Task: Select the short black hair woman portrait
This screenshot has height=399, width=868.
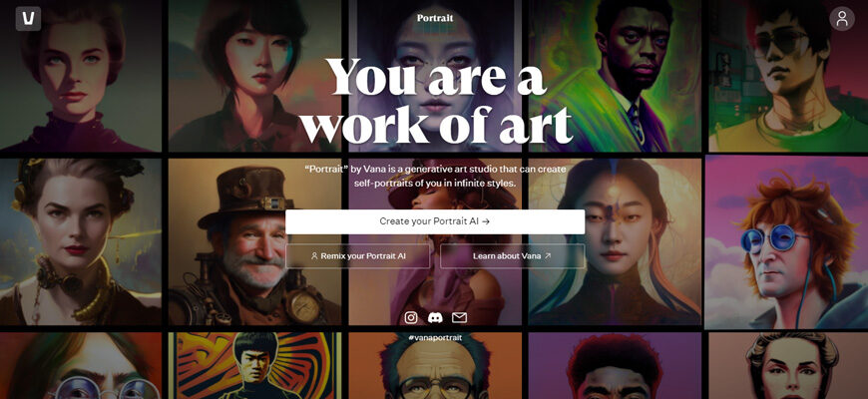Action: [x=255, y=76]
